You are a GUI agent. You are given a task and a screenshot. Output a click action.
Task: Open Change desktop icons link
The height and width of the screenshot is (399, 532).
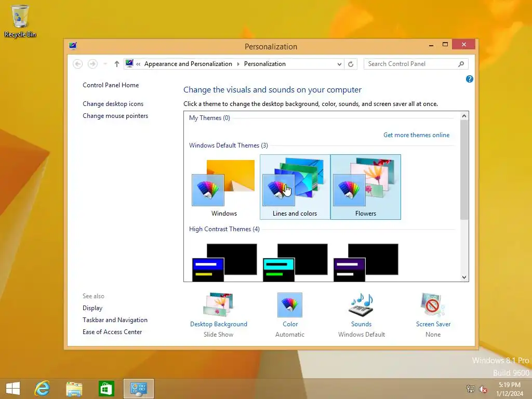(x=113, y=104)
